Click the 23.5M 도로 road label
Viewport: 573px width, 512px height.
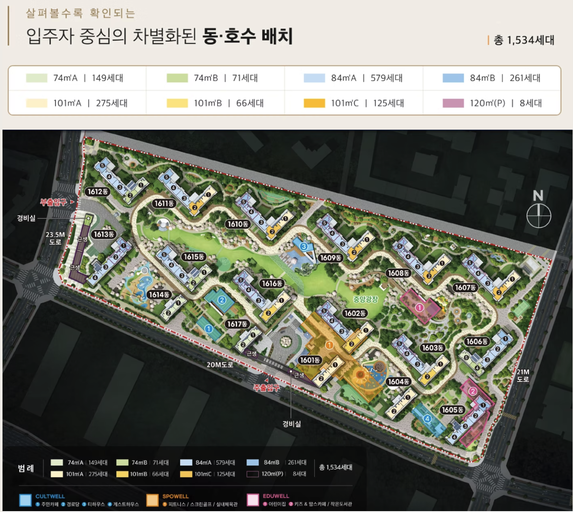(55, 238)
